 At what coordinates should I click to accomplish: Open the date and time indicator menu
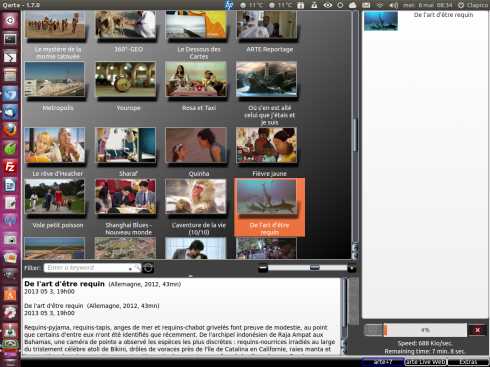click(x=427, y=5)
